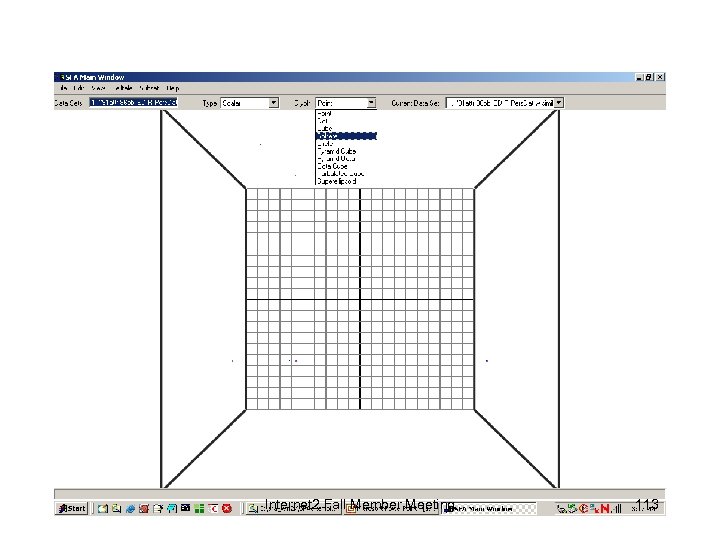Launch Internet Explorer from quick launch
The height and width of the screenshot is (540, 720).
130,508
